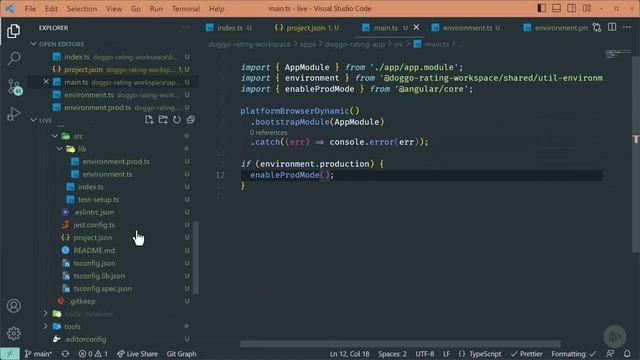The image size is (640, 360).
Task: Switch to the index.ts tab
Action: [x=231, y=28]
